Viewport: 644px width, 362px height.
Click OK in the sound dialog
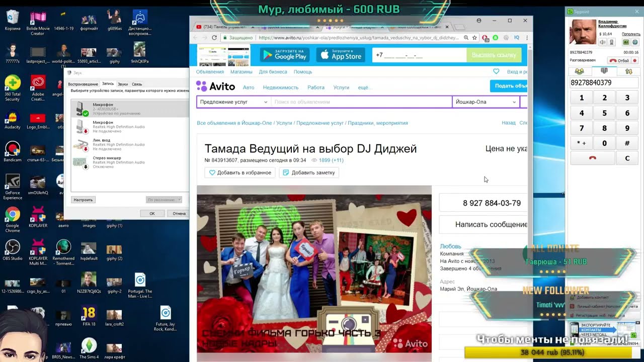tap(152, 214)
